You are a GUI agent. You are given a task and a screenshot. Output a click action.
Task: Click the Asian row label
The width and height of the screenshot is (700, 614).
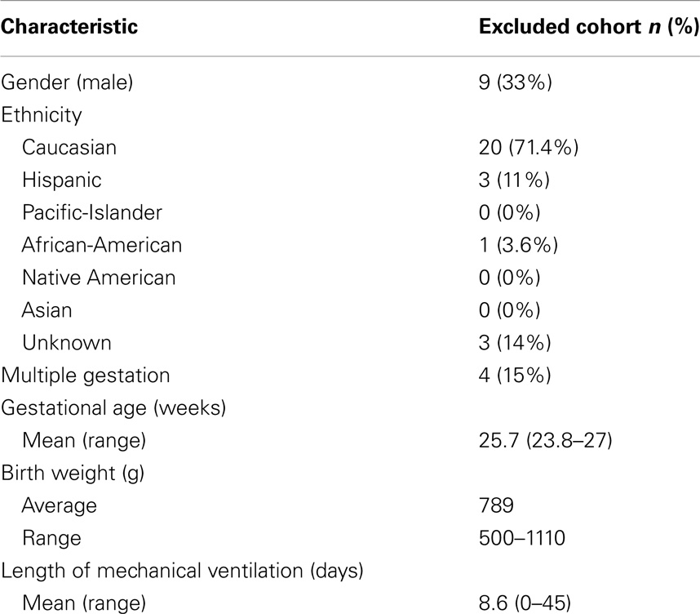tap(47, 310)
